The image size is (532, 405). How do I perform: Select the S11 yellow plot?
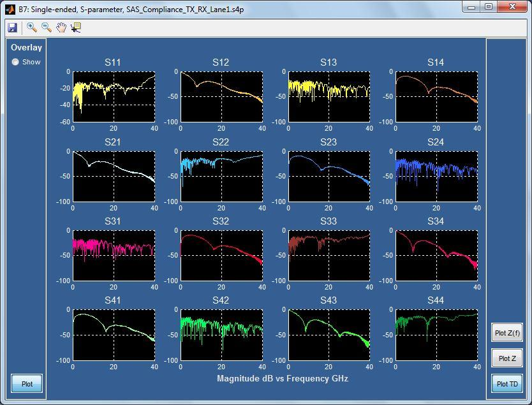[x=114, y=96]
